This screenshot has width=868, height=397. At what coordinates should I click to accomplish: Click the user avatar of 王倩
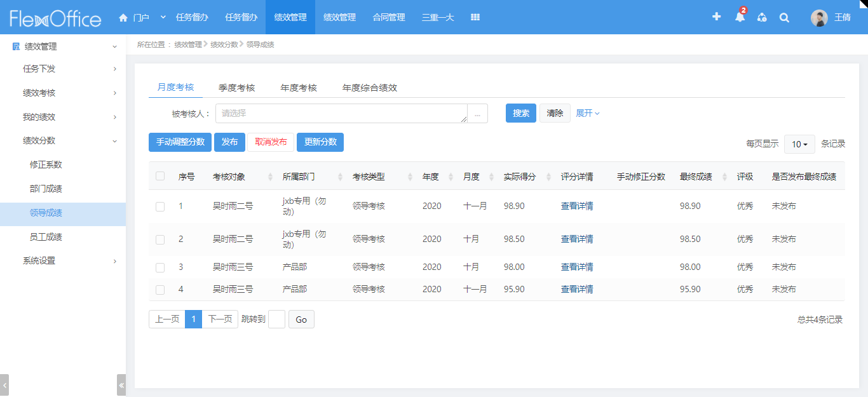[819, 18]
